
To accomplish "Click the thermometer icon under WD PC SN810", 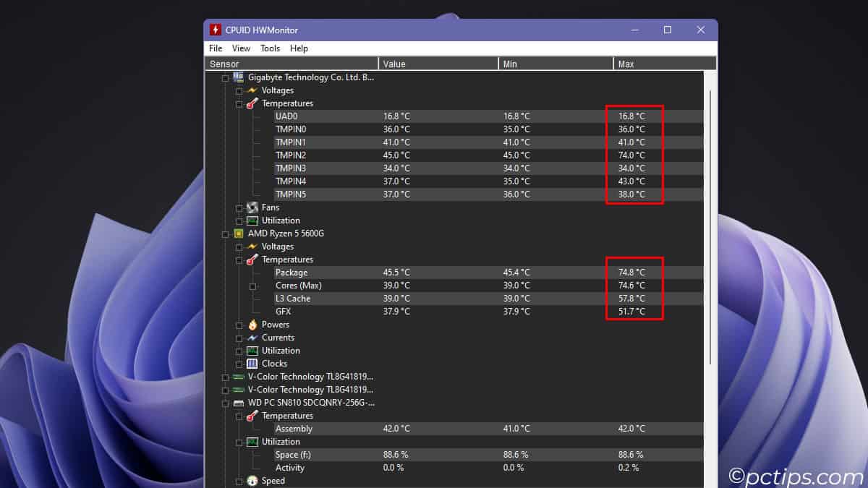I will pos(252,416).
